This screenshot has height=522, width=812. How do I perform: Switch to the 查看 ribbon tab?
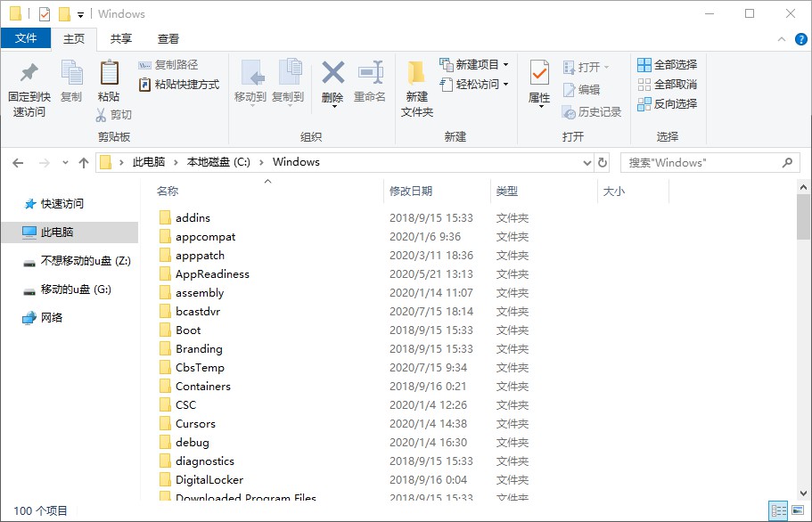[x=168, y=39]
